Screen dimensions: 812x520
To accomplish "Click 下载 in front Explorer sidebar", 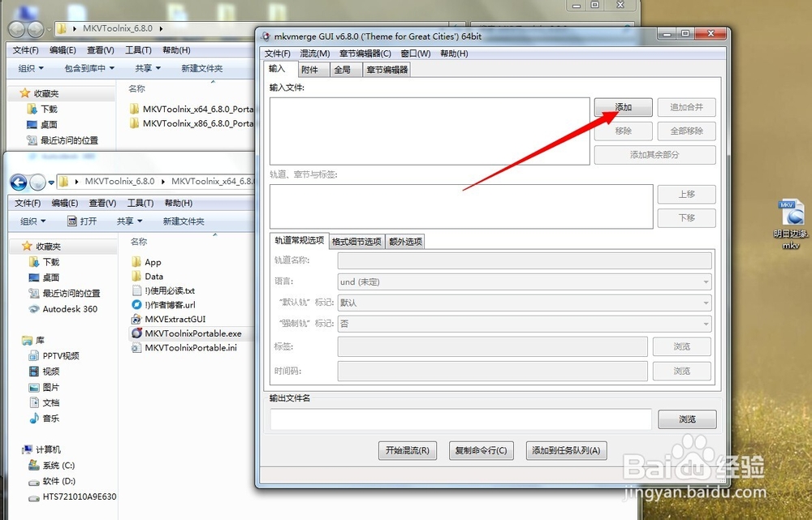I will 50,262.
